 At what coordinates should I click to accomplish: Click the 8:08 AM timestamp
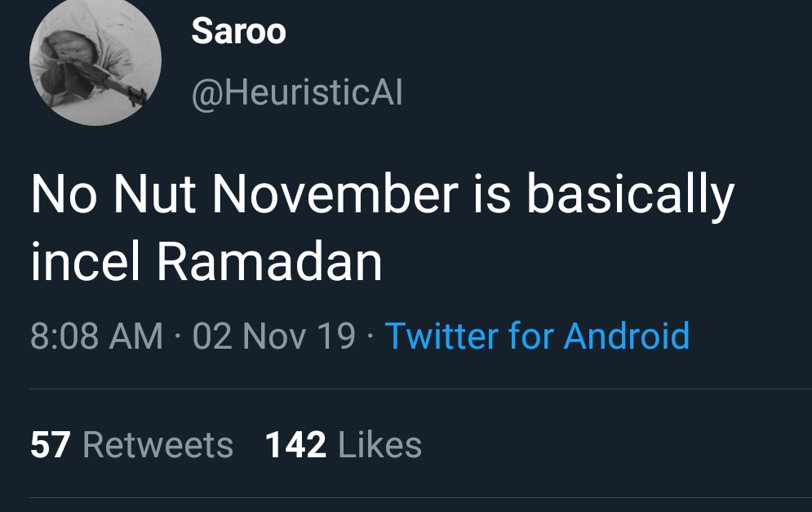click(x=97, y=336)
